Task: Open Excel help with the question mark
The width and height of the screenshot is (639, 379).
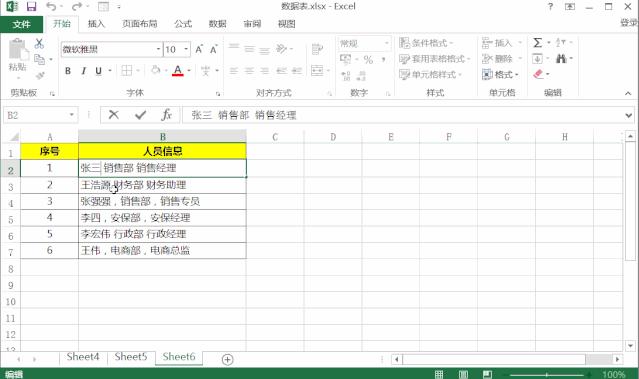Action: pyautogui.click(x=550, y=7)
